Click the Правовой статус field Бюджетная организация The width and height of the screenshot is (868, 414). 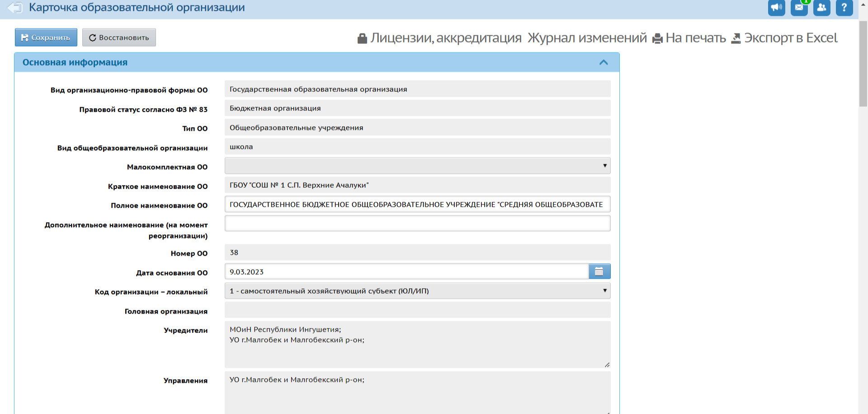tap(417, 108)
